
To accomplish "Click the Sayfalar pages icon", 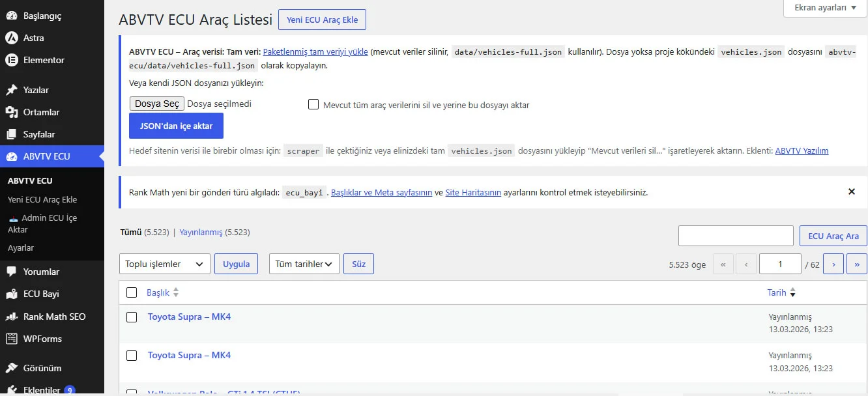I will tap(11, 134).
